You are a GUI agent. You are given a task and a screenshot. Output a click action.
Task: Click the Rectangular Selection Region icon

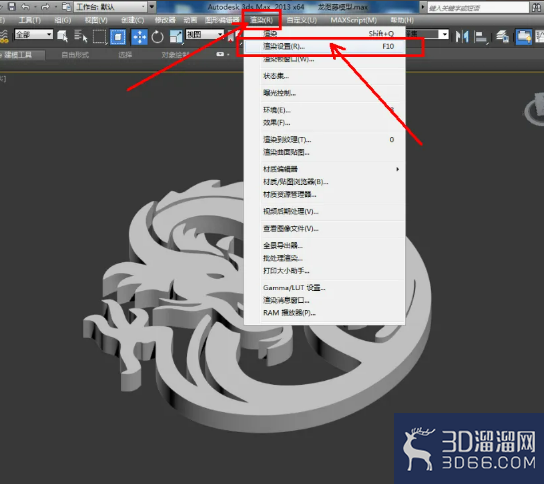pyautogui.click(x=99, y=36)
